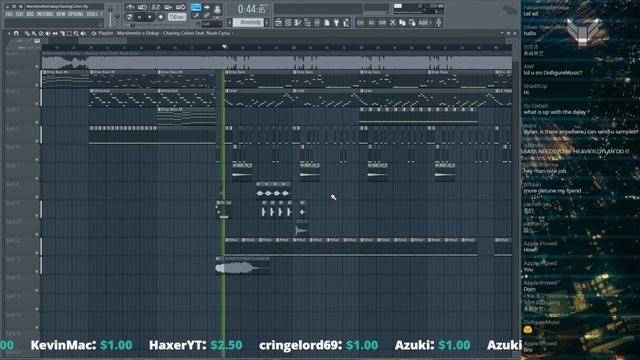Click the X icon in the toolbar
This screenshot has width=640, height=360.
(392, 22)
